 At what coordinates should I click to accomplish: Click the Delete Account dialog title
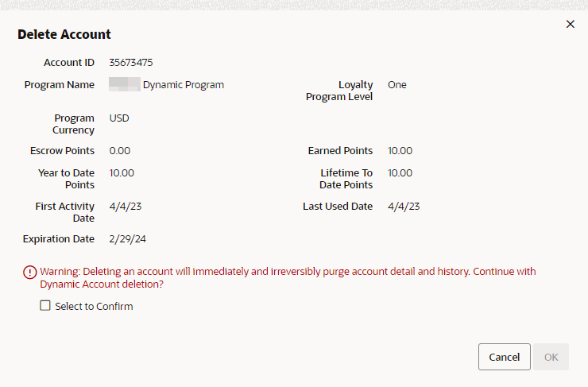pyautogui.click(x=64, y=34)
